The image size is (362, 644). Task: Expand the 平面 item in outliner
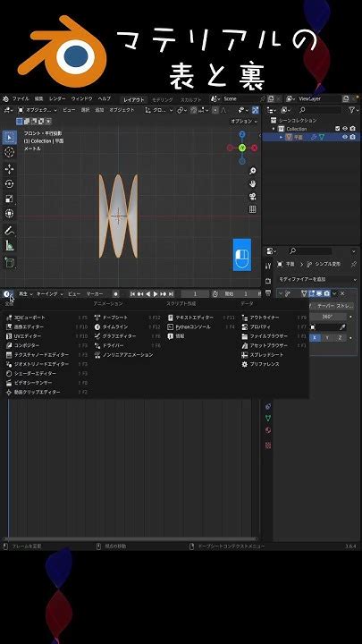click(x=282, y=137)
